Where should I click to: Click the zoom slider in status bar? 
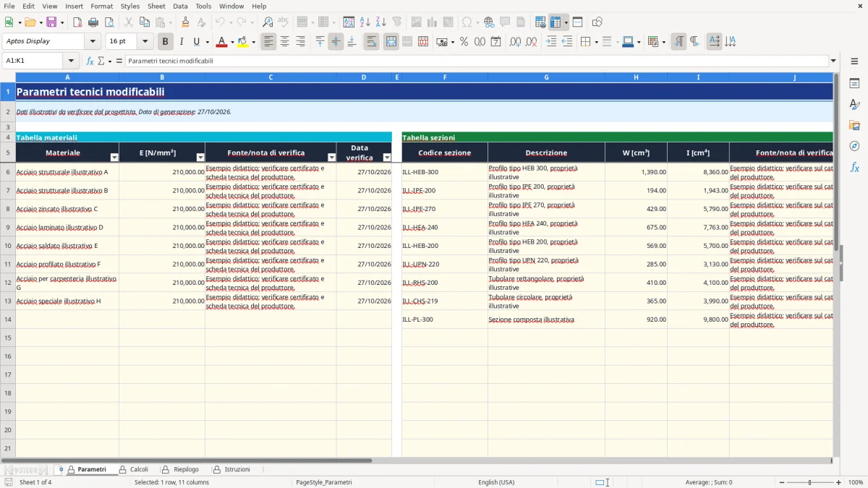(810, 482)
